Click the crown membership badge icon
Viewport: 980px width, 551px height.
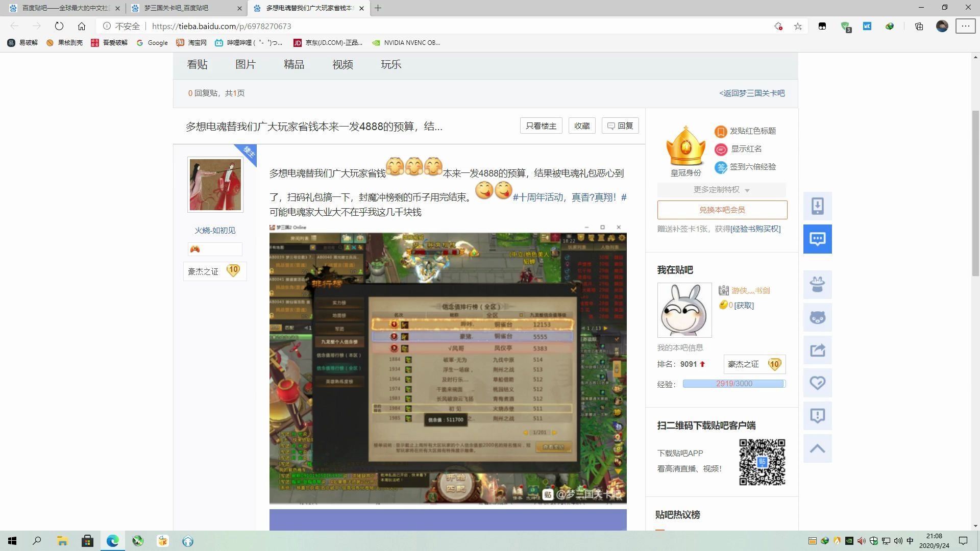click(685, 146)
